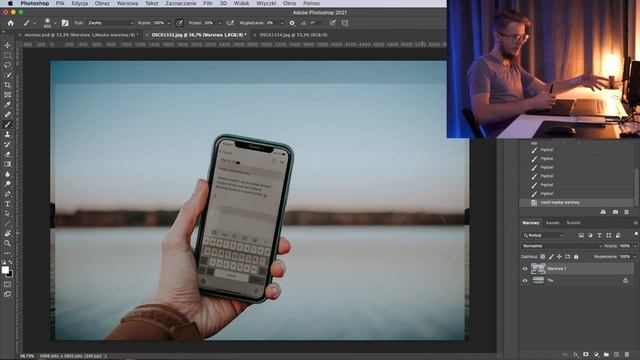Toggle Quick Mask mode icon
Screen dimensions: 640x360
pyautogui.click(x=7, y=284)
